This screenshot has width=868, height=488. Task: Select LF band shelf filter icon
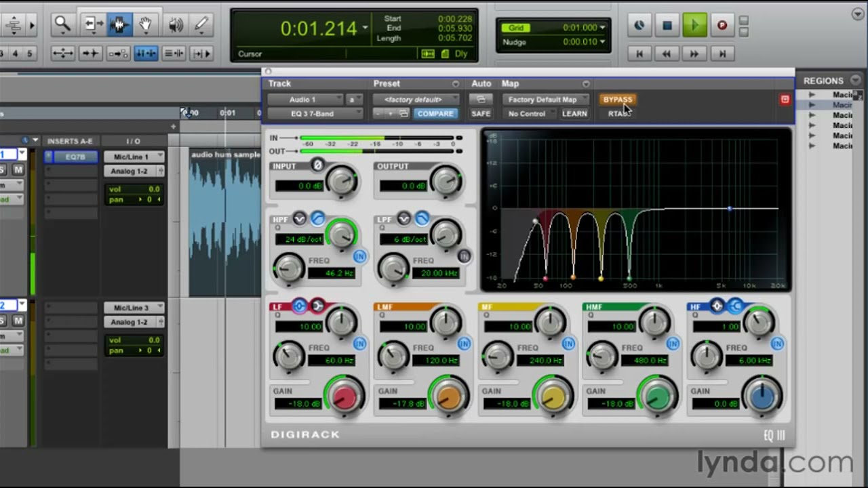[317, 306]
